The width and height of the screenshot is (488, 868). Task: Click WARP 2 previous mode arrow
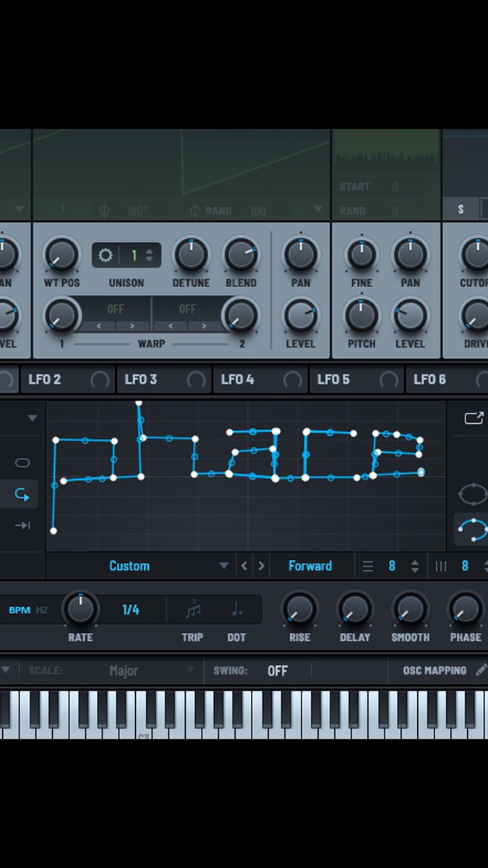pyautogui.click(x=171, y=326)
